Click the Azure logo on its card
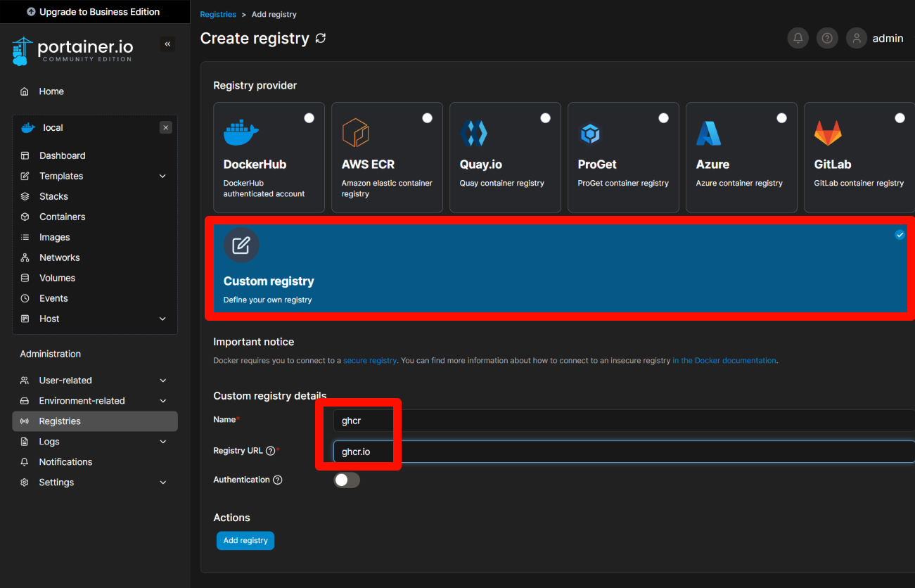 (x=709, y=133)
